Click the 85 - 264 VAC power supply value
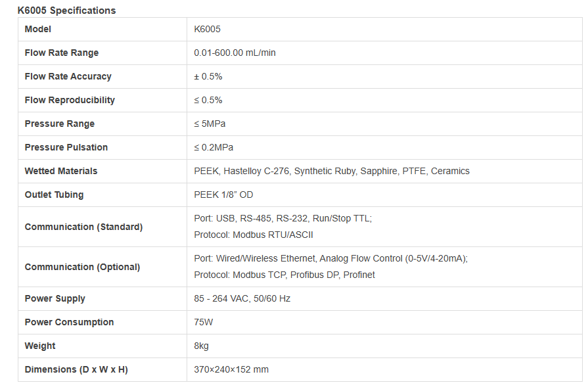 [x=242, y=298]
